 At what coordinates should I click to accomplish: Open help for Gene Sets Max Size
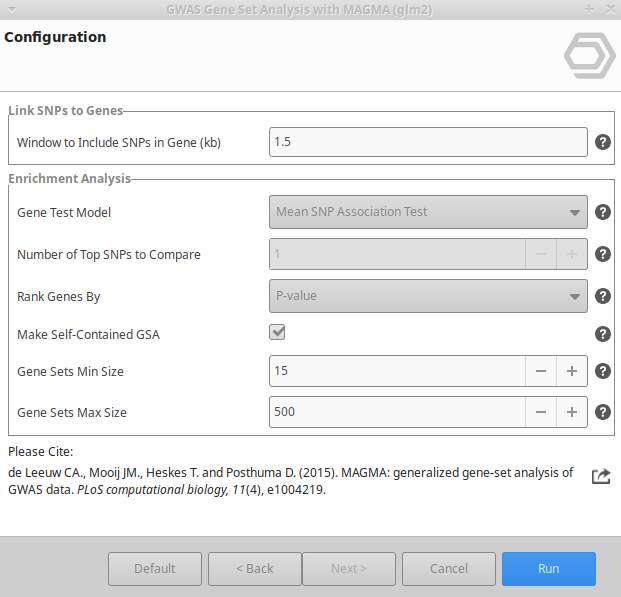602,412
